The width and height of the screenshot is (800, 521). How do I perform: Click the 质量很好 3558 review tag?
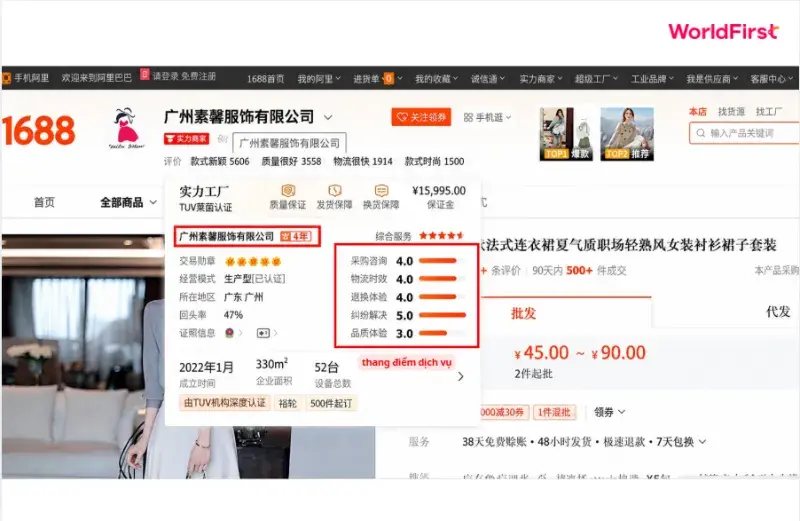tap(291, 161)
